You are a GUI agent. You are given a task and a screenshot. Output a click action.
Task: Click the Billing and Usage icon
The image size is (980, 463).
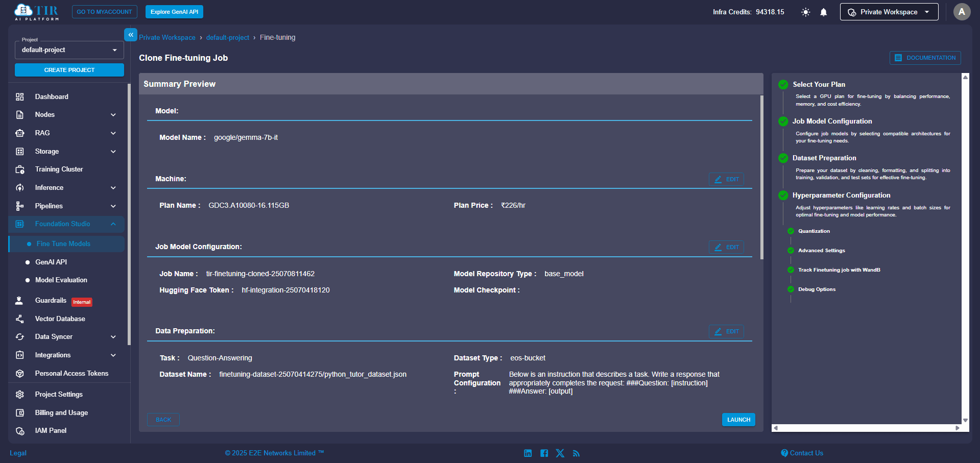pyautogui.click(x=20, y=413)
